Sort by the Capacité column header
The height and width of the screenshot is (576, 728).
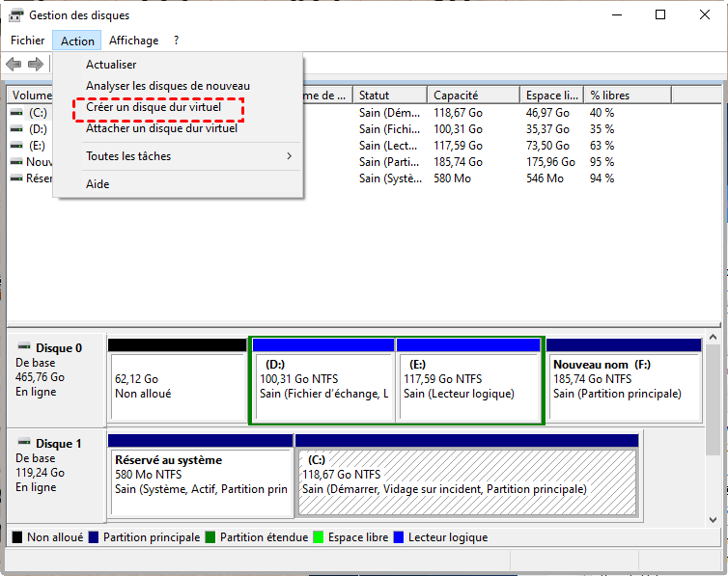click(473, 96)
